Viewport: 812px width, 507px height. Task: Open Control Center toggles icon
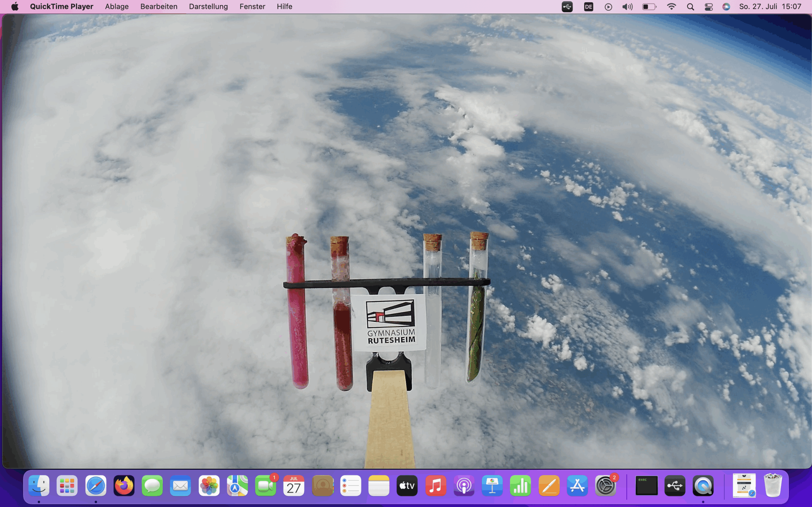tap(708, 7)
